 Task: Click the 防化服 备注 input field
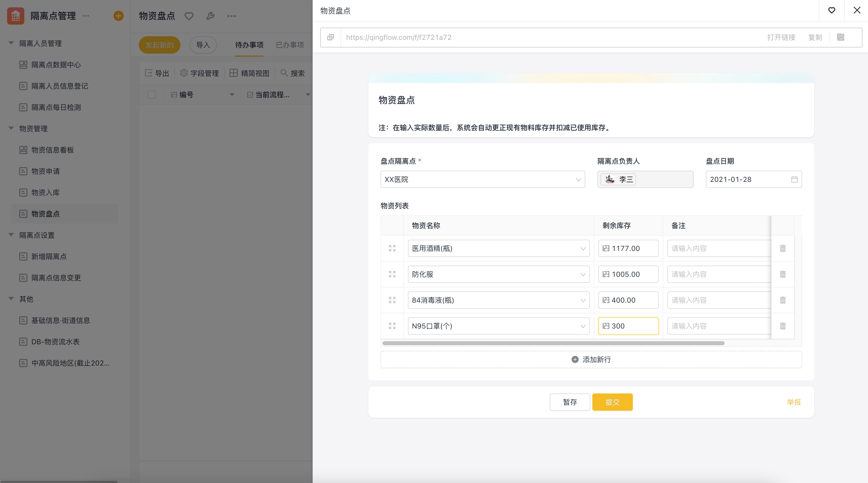coord(718,274)
